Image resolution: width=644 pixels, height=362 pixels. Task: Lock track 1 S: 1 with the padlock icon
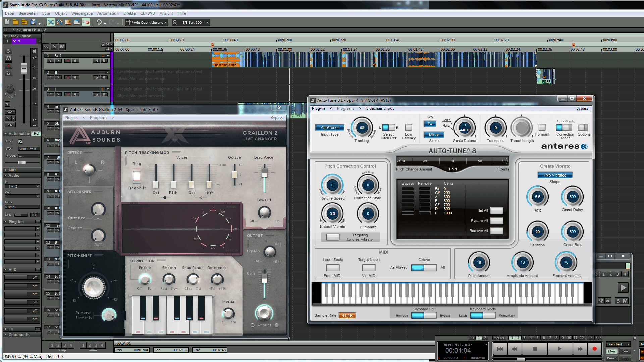pyautogui.click(x=97, y=61)
